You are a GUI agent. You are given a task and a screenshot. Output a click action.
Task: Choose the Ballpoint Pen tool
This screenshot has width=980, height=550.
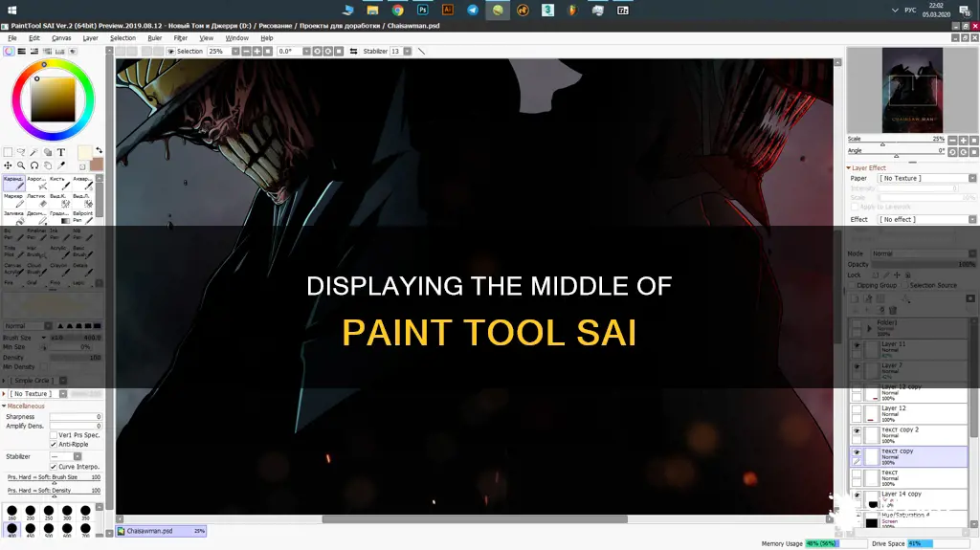pyautogui.click(x=82, y=217)
